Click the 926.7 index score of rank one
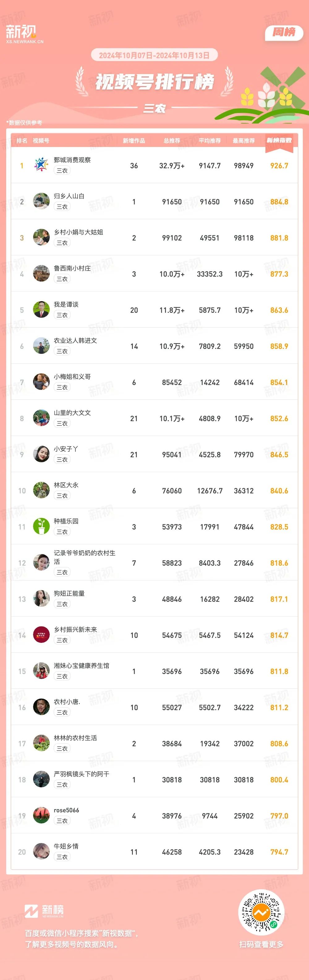The image size is (309, 980). pyautogui.click(x=279, y=165)
